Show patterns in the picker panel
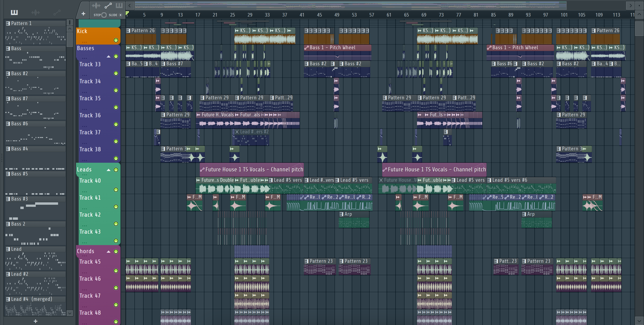644x325 pixels. pyautogui.click(x=14, y=12)
